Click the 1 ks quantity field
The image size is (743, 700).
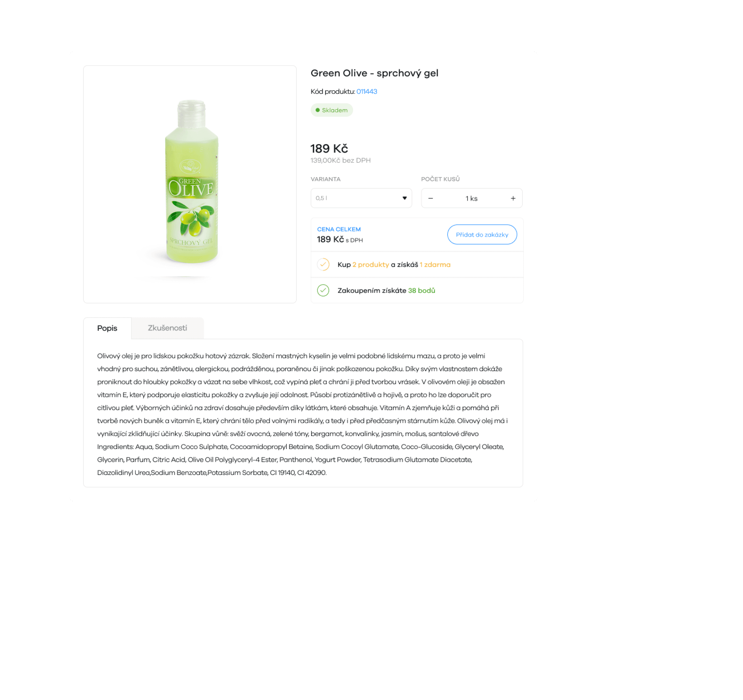tap(471, 199)
